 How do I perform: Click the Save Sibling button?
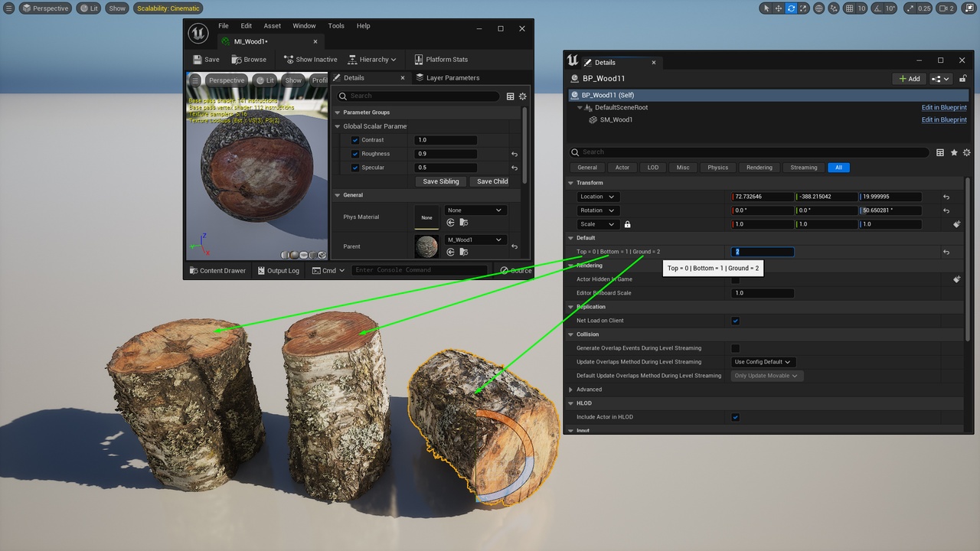click(440, 181)
